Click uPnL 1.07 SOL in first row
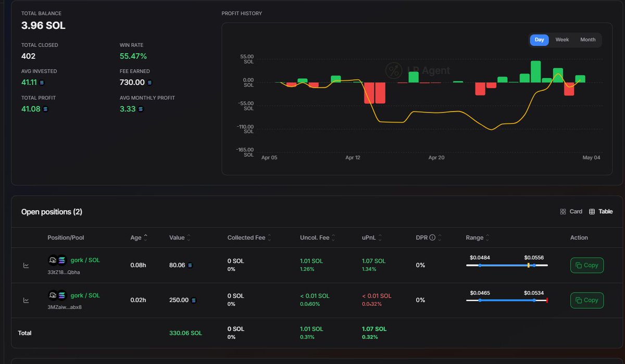The image size is (625, 364). coord(374,261)
